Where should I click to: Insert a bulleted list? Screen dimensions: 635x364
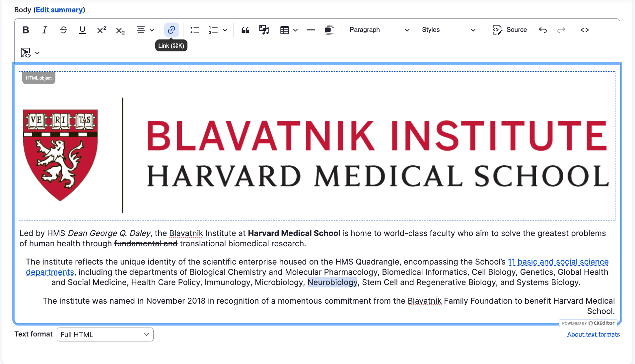[194, 30]
